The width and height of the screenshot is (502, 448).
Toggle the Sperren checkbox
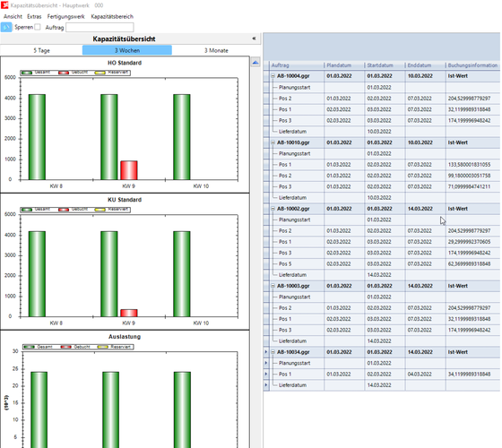38,27
